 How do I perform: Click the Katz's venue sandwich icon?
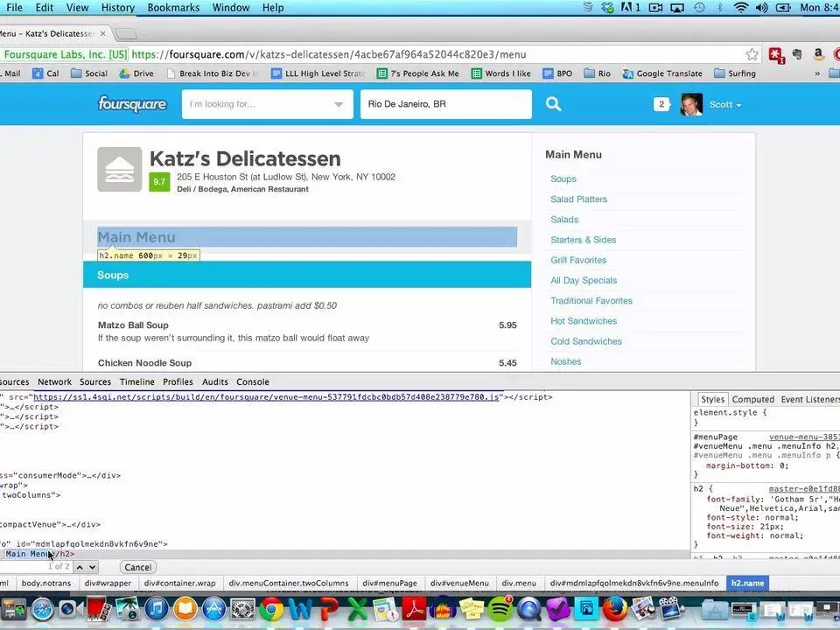click(x=120, y=169)
